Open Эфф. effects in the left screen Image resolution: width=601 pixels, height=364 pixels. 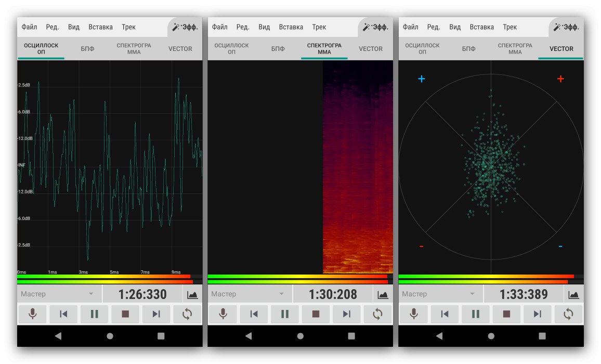click(x=185, y=27)
